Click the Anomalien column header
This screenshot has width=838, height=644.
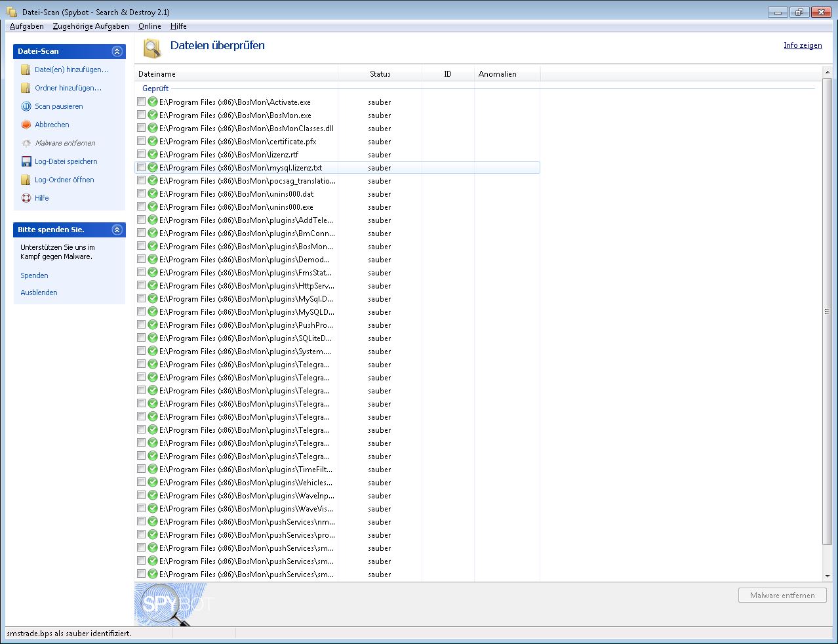[507, 74]
